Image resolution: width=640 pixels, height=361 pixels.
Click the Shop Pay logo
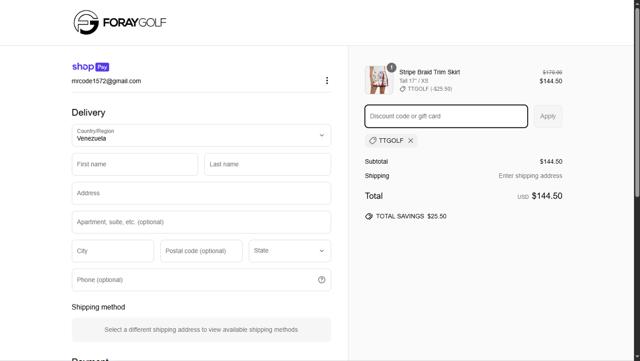tap(91, 67)
